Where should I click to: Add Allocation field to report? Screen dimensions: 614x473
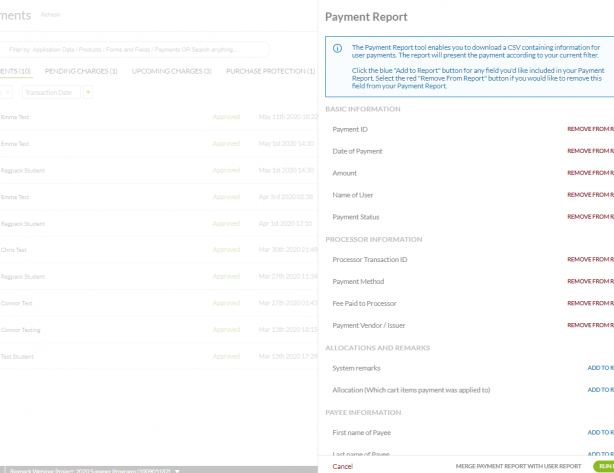coord(600,390)
